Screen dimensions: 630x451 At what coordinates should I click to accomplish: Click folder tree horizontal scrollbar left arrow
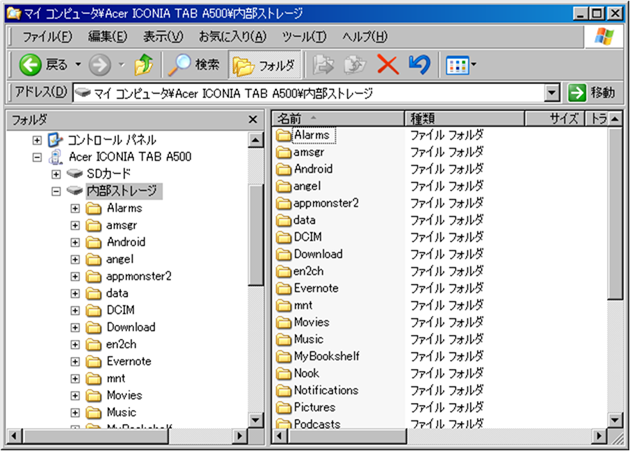14,436
